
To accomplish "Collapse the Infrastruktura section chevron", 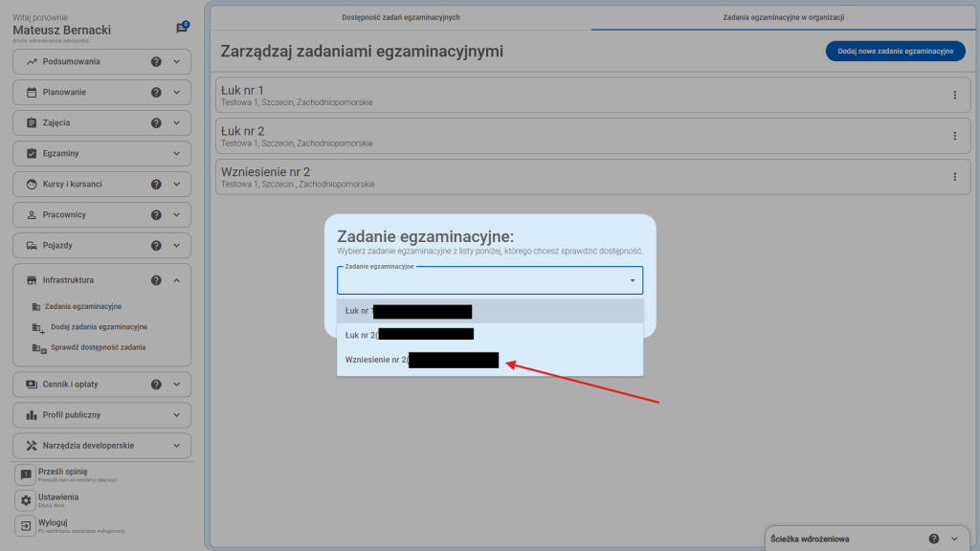I will (x=177, y=280).
